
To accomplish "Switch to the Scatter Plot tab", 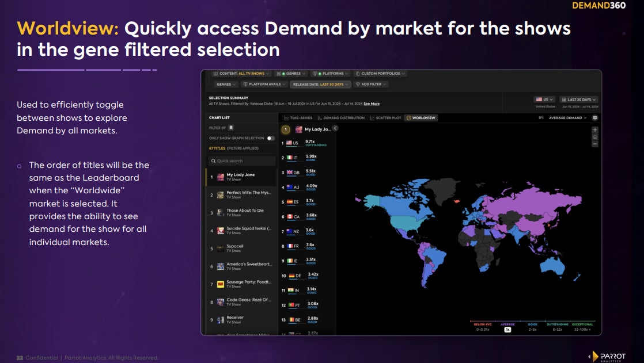I will coord(386,118).
